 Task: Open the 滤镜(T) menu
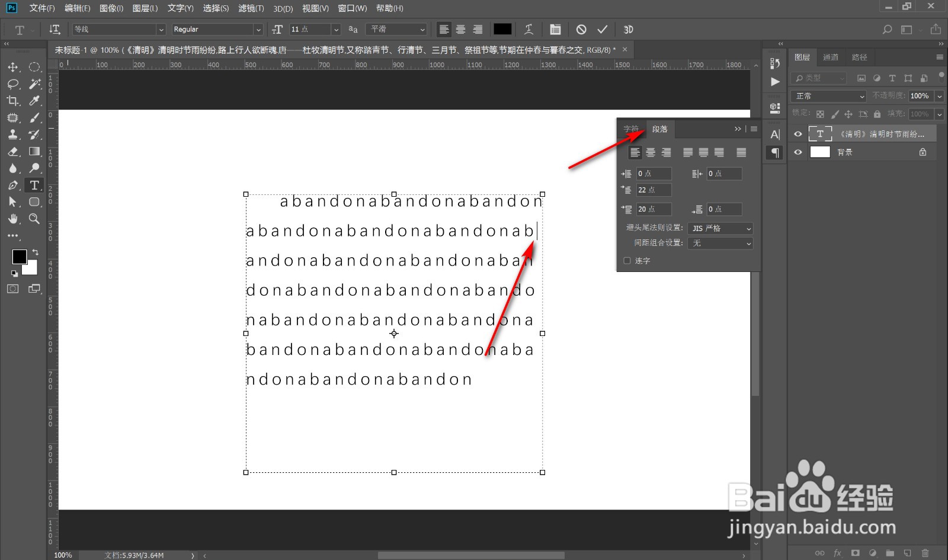[251, 8]
